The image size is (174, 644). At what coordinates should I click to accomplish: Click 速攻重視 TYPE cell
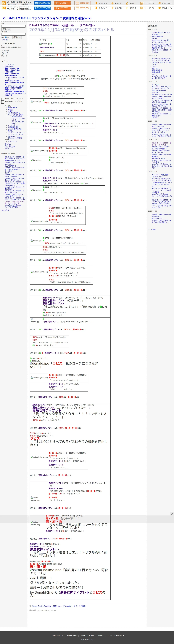86,51
